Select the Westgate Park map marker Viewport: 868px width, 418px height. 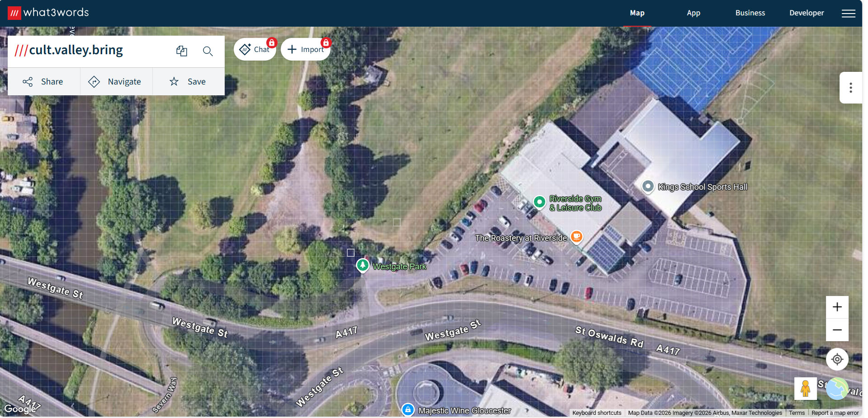point(363,265)
